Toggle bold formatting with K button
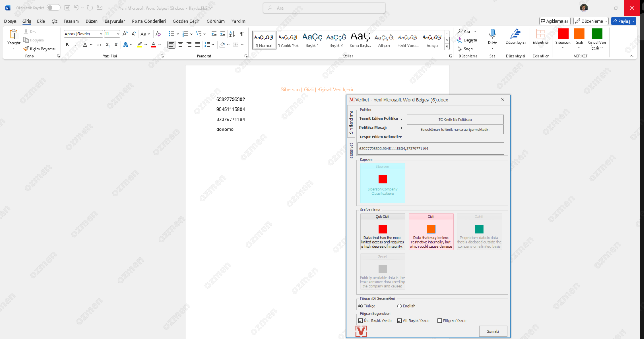 [67, 45]
